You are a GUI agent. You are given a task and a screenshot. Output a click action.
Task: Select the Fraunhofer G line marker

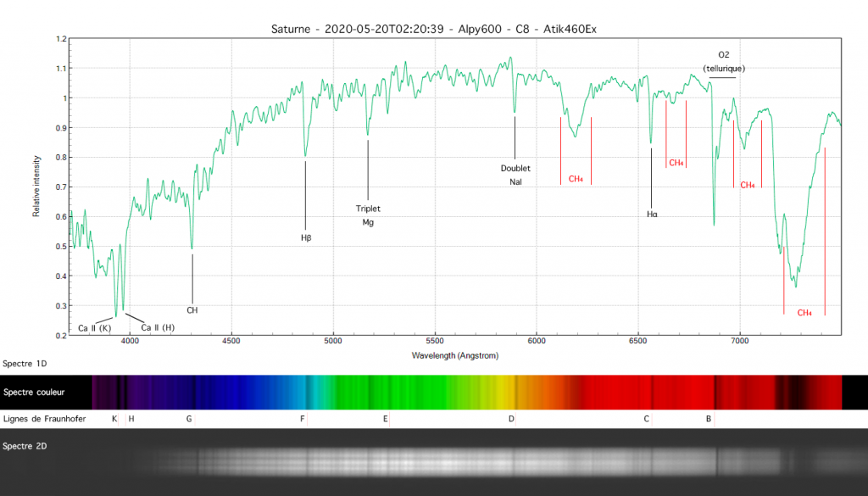(188, 418)
